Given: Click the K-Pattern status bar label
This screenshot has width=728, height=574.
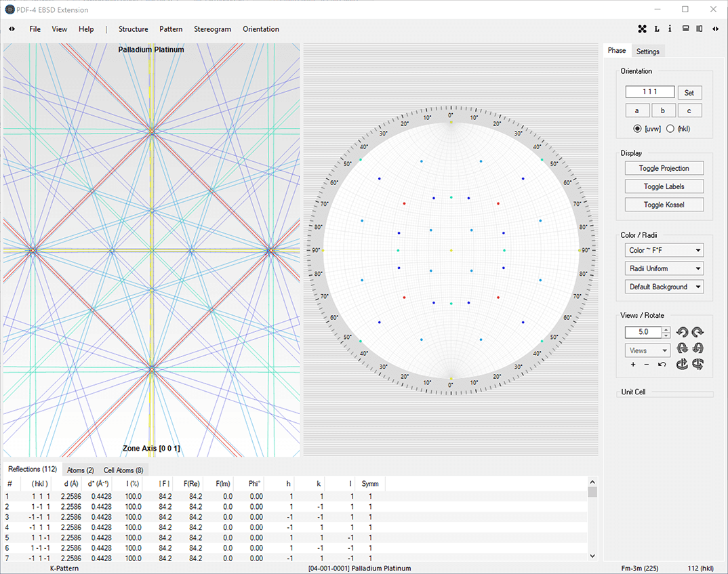Looking at the screenshot, I should tap(64, 568).
